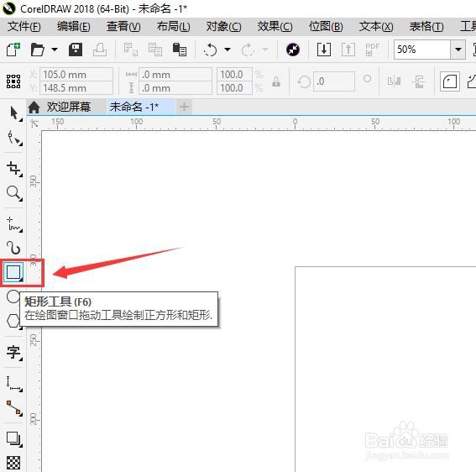
Task: Create a new document with New icon
Action: (x=13, y=50)
